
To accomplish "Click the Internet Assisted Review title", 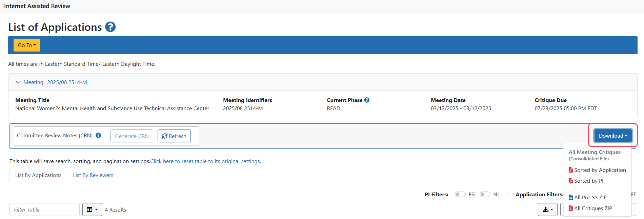I will pyautogui.click(x=37, y=6).
